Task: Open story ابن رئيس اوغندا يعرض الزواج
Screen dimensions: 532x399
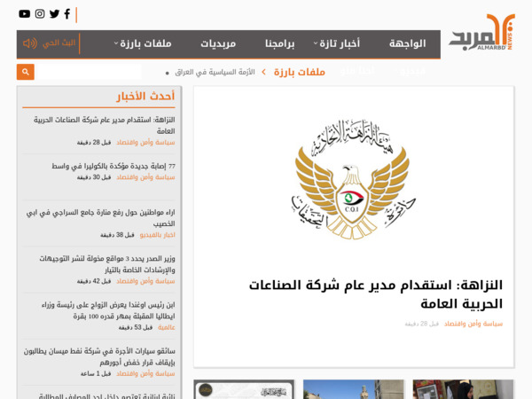Action: (108, 310)
